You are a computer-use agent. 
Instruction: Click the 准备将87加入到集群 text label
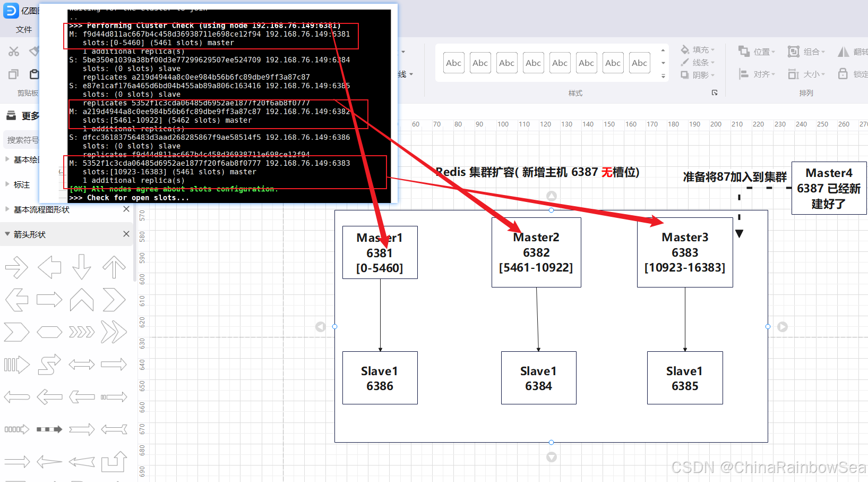click(735, 177)
